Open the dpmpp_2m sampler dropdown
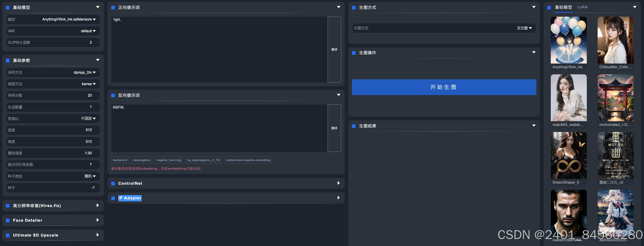 84,73
